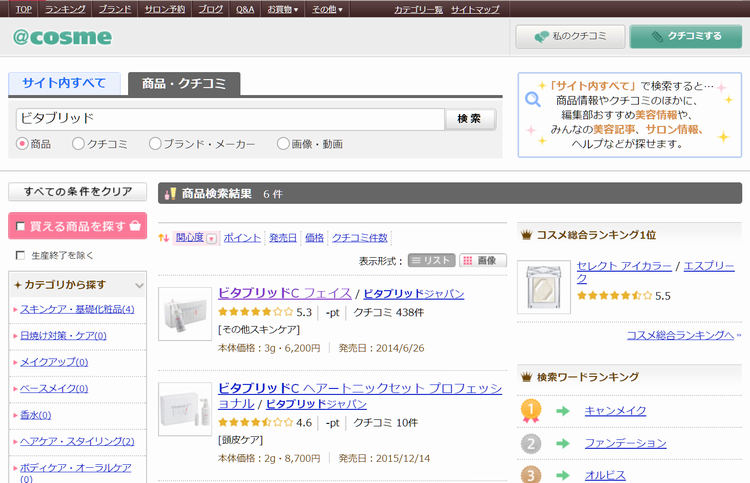The height and width of the screenshot is (483, 750).
Task: Select the クチコミ radio button
Action: click(x=78, y=143)
